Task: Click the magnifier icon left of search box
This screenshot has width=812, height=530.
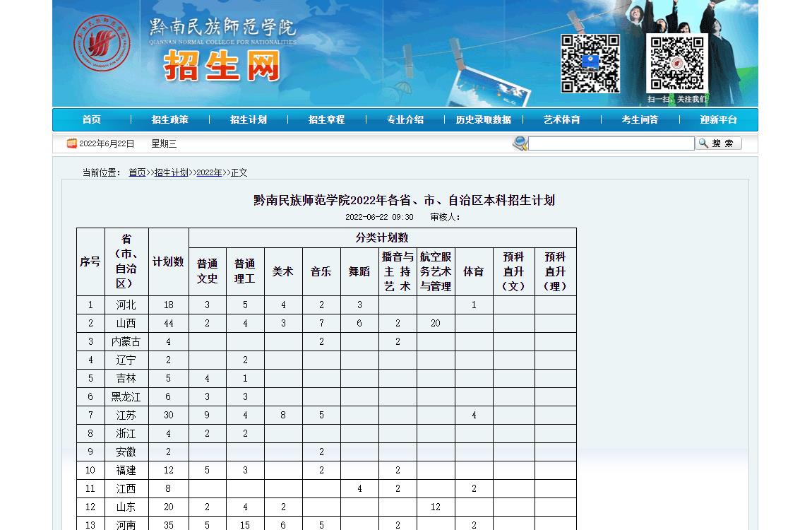Action: (520, 143)
